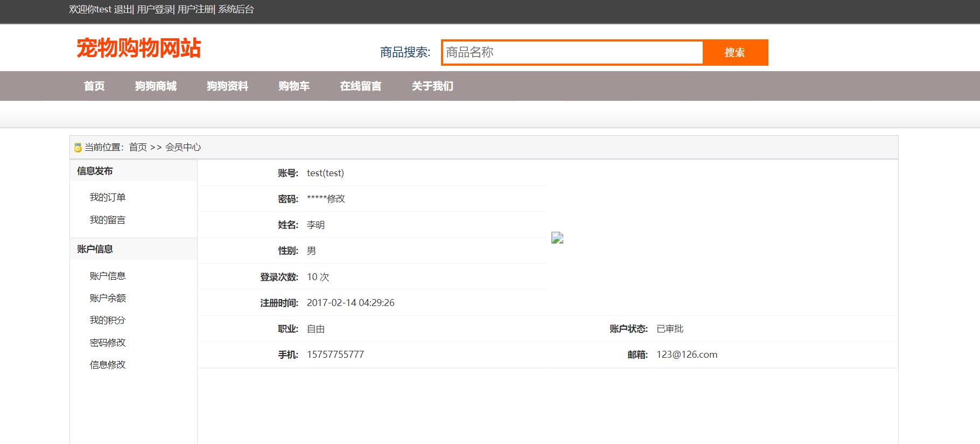Click the broken avatar image thumbnail
Image resolution: width=980 pixels, height=444 pixels.
(557, 238)
